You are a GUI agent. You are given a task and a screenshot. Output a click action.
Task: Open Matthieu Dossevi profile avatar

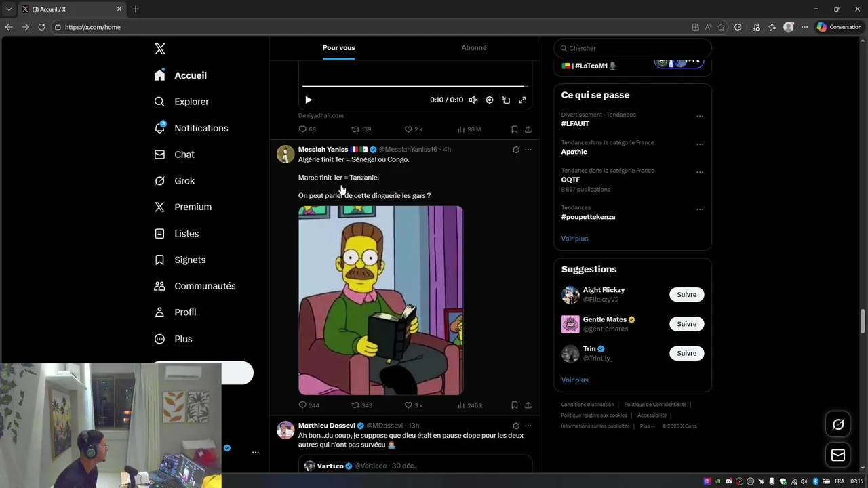pos(285,430)
